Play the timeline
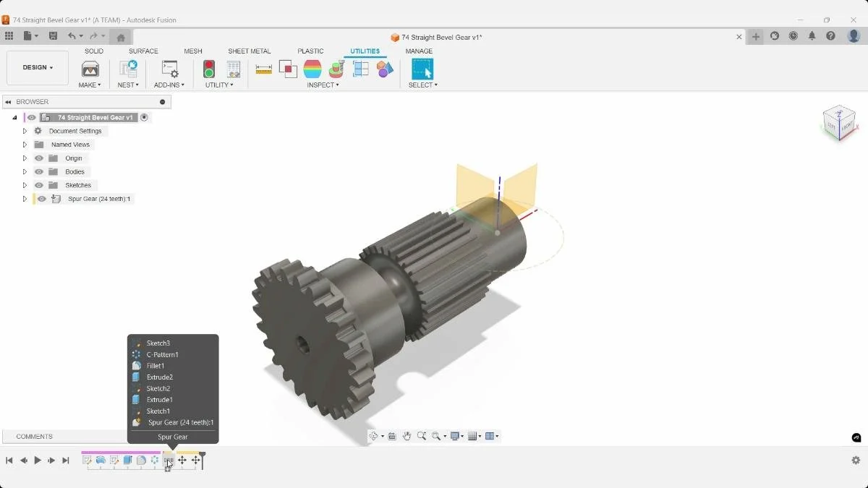This screenshot has width=868, height=488. click(x=38, y=461)
